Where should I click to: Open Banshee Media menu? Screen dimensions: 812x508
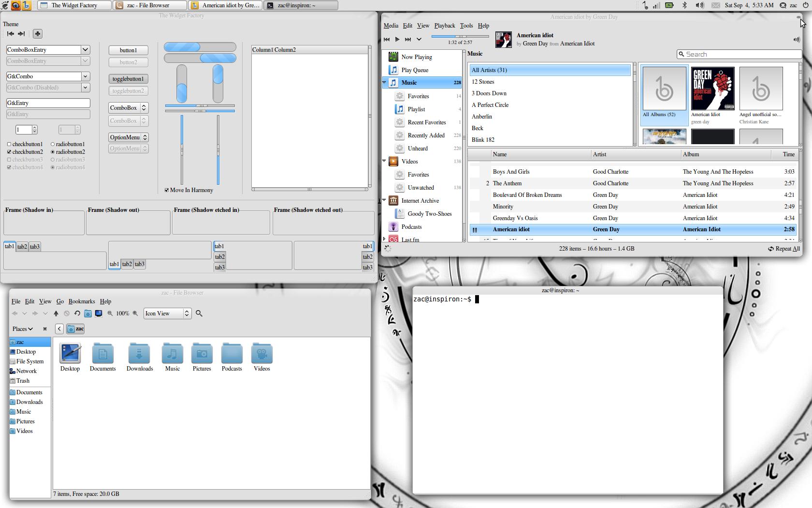click(391, 26)
